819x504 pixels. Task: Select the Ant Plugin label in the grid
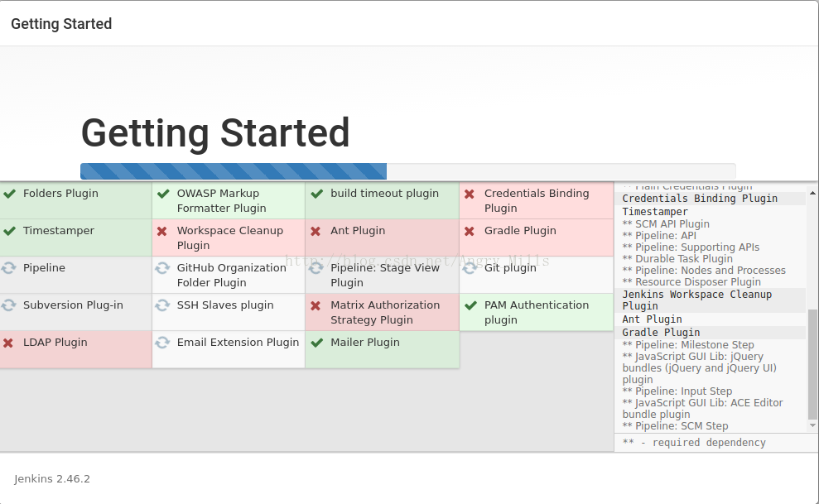pyautogui.click(x=358, y=231)
